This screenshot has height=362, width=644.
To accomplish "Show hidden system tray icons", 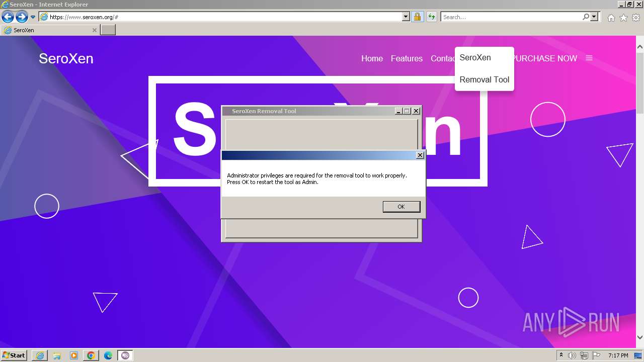I will (561, 355).
